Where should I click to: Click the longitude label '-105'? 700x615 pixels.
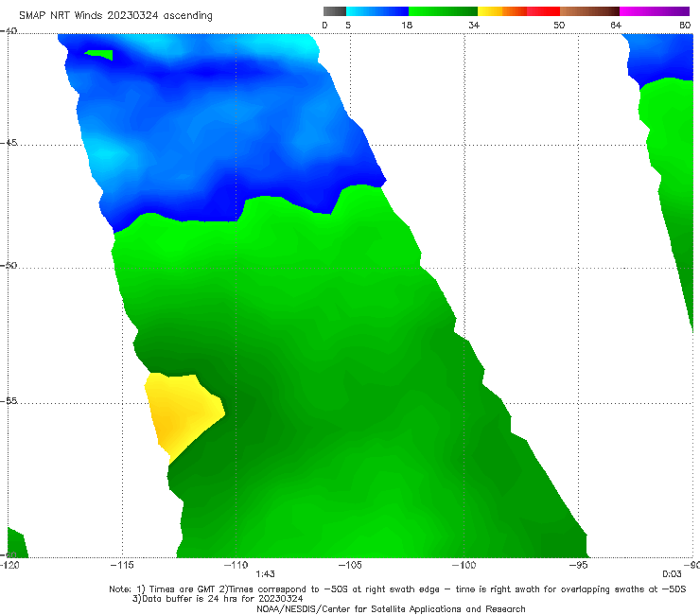(350, 565)
